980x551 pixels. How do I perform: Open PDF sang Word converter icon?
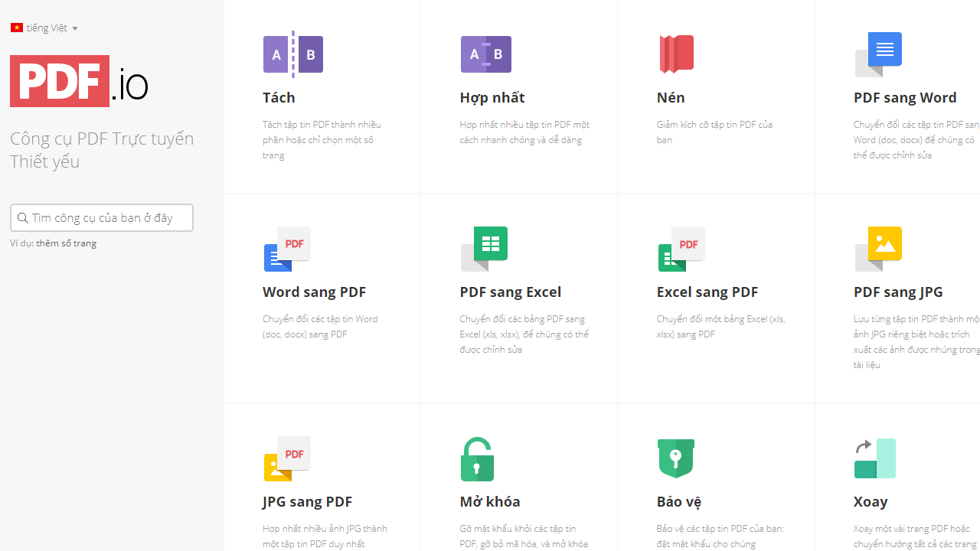click(877, 54)
